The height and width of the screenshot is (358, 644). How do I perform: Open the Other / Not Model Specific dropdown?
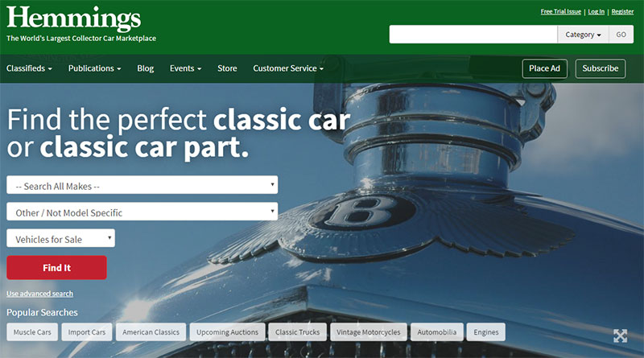pyautogui.click(x=142, y=212)
